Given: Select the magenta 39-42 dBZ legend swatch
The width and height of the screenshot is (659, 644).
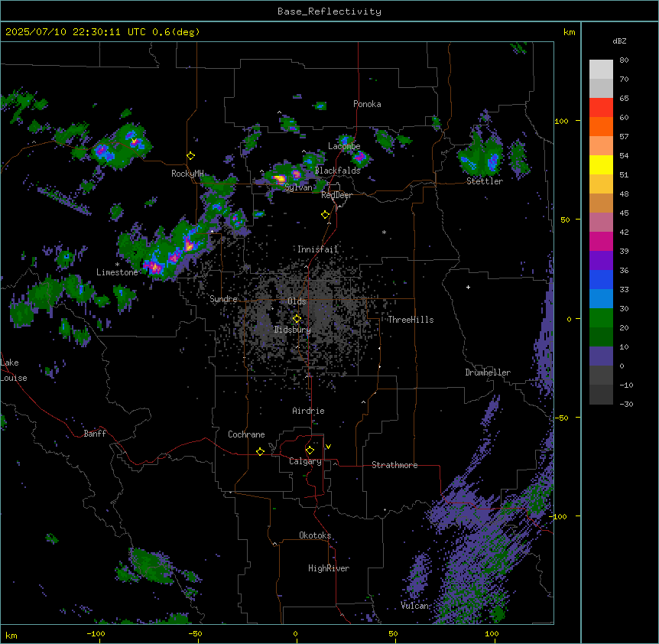Looking at the screenshot, I should click(601, 241).
